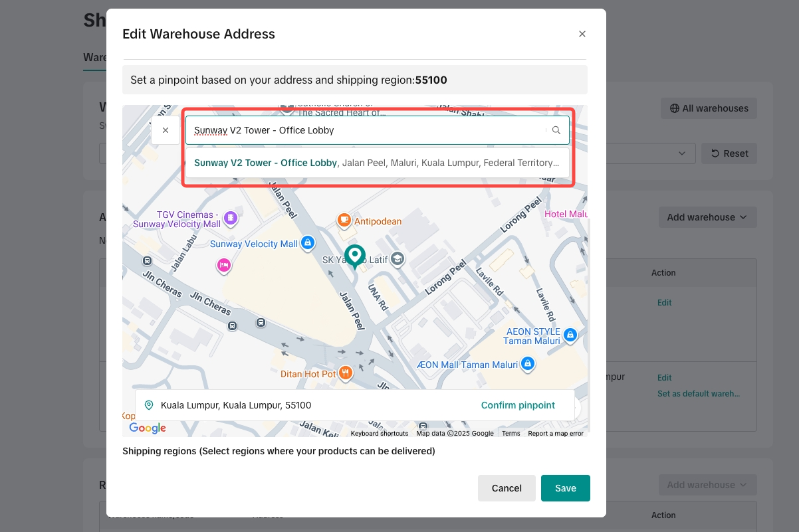The height and width of the screenshot is (532, 799).
Task: Click the bus stop icon on Jln Cheras near roundabout
Action: (x=261, y=322)
